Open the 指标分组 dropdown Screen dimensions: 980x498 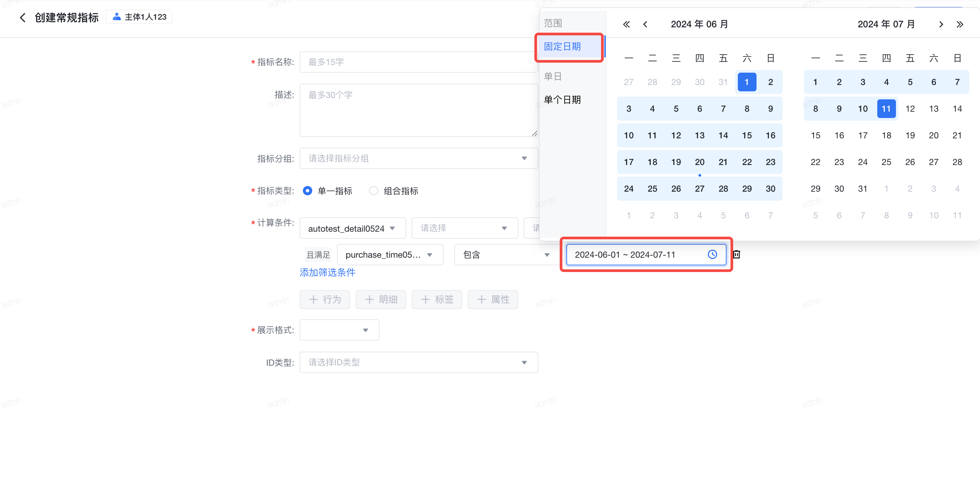pyautogui.click(x=419, y=158)
